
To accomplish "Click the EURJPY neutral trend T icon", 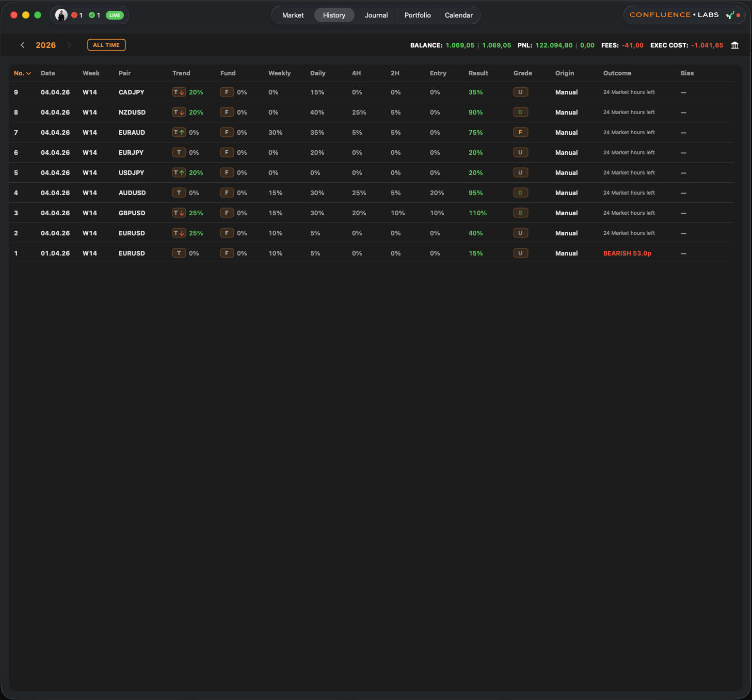I will tap(179, 152).
